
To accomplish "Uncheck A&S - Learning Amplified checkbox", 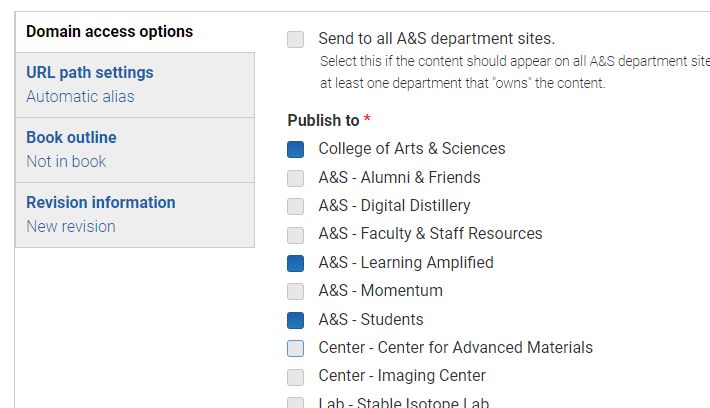I will coord(295,263).
